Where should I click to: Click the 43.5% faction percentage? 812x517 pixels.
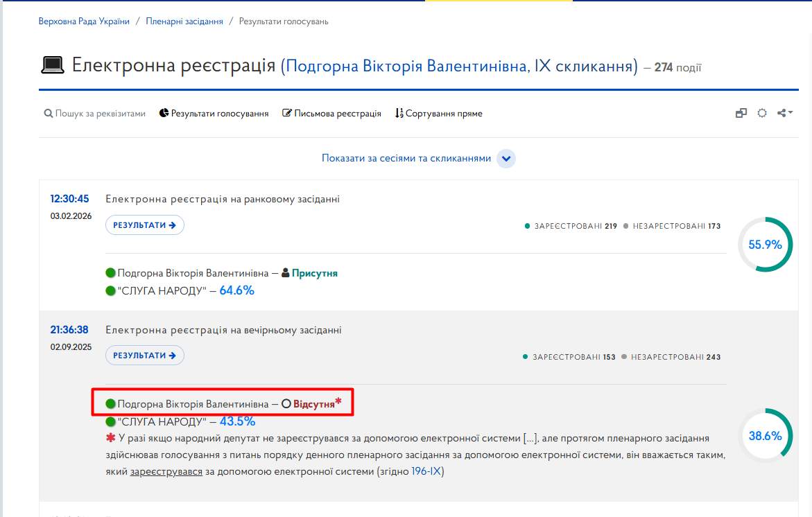click(237, 421)
